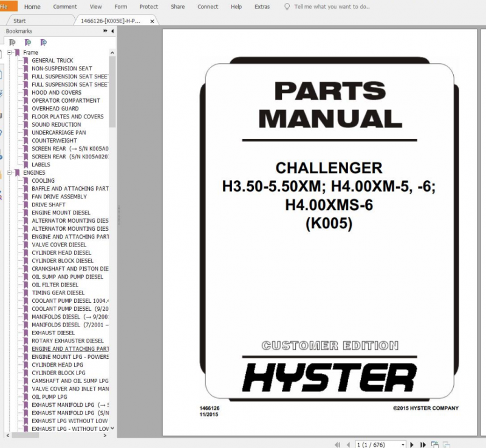Go to the previous page
This screenshot has height=448, width=486.
click(348, 444)
